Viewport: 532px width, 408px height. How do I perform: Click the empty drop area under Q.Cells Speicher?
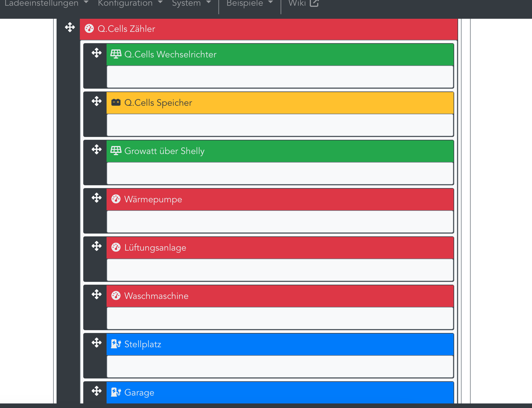pyautogui.click(x=280, y=125)
